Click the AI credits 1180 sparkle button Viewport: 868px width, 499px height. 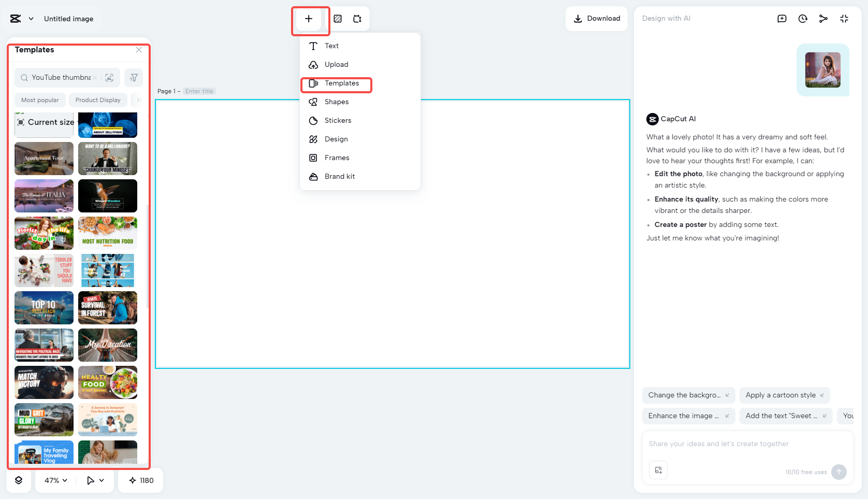pos(141,480)
